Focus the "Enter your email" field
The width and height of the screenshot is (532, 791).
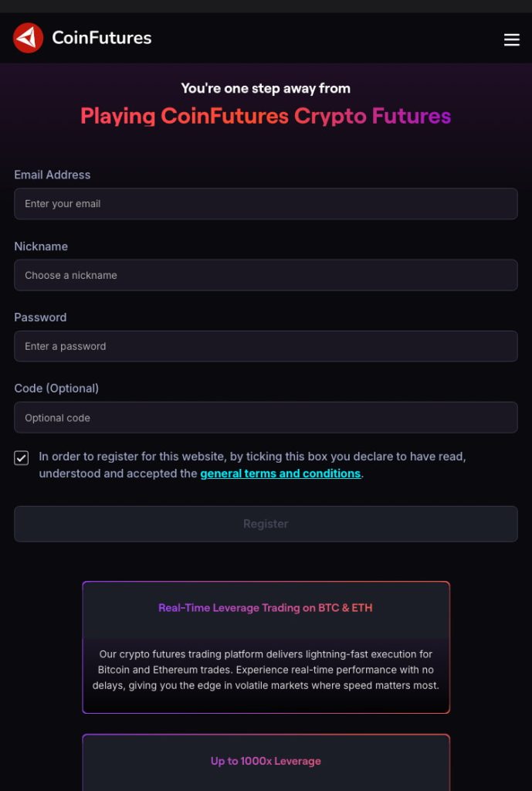click(266, 204)
